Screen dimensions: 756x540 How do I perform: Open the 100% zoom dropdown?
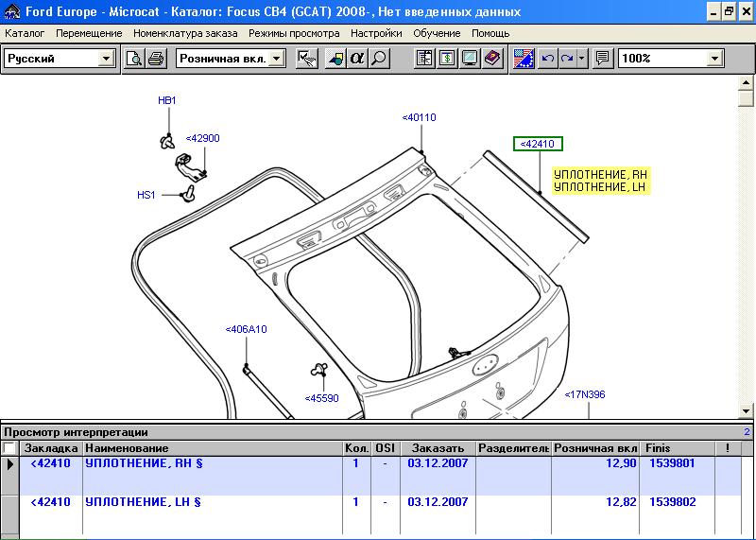[715, 59]
